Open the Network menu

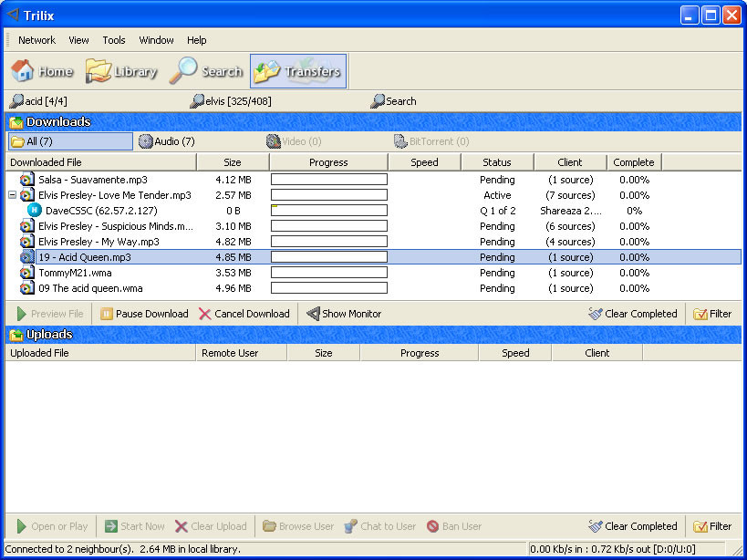(36, 40)
